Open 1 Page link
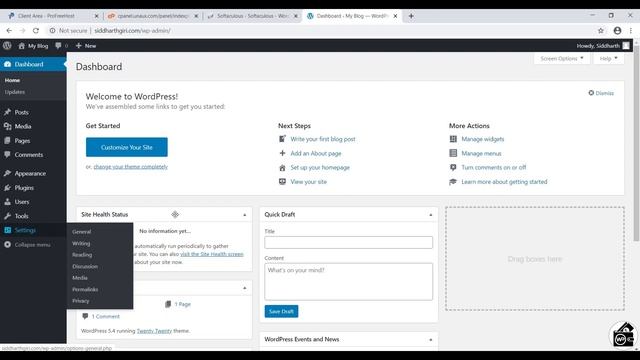This screenshot has width=640, height=360. click(182, 304)
